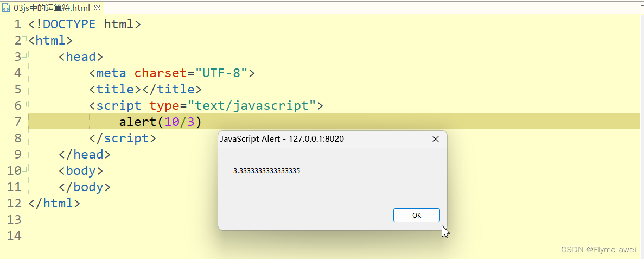The image size is (644, 259).
Task: Collapse the script block fold on line 6
Action: (x=24, y=104)
